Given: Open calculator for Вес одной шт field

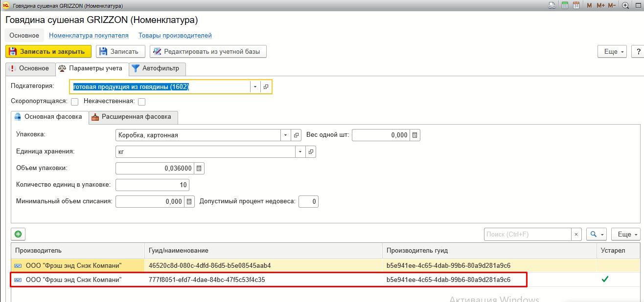Looking at the screenshot, I should [415, 135].
